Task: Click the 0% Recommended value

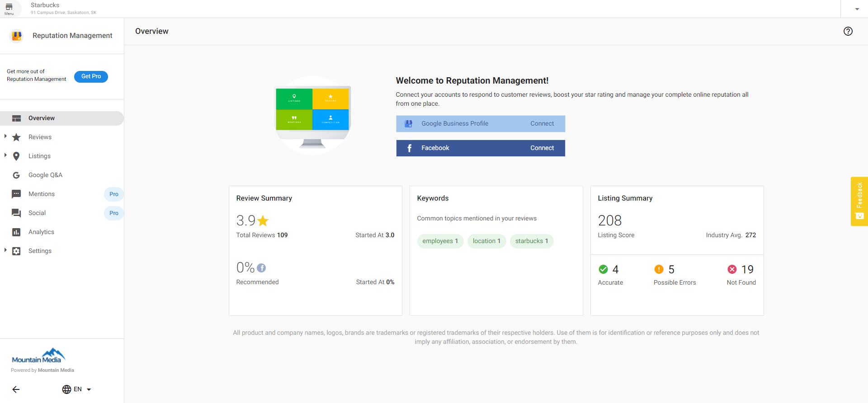Action: click(x=245, y=268)
